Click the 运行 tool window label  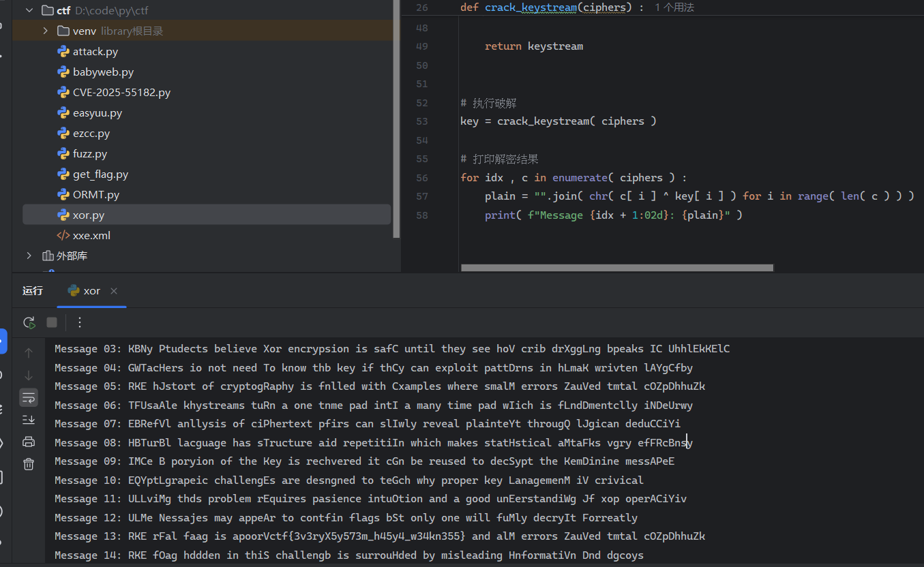point(33,291)
